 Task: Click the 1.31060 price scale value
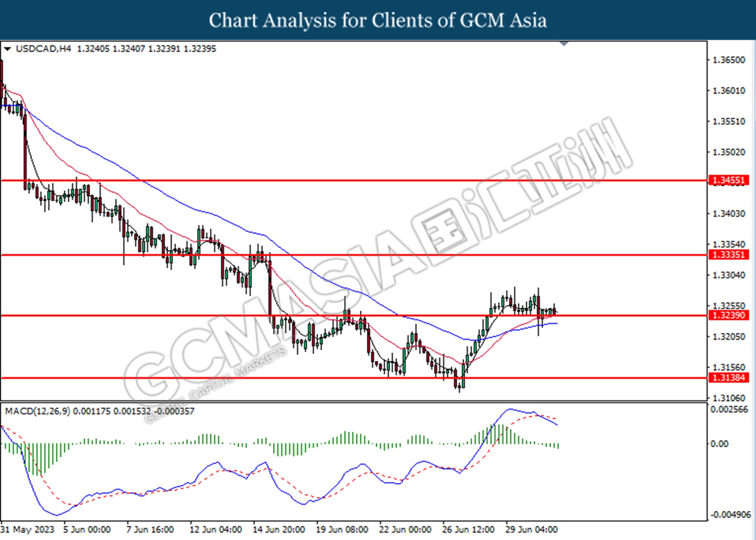coord(729,398)
